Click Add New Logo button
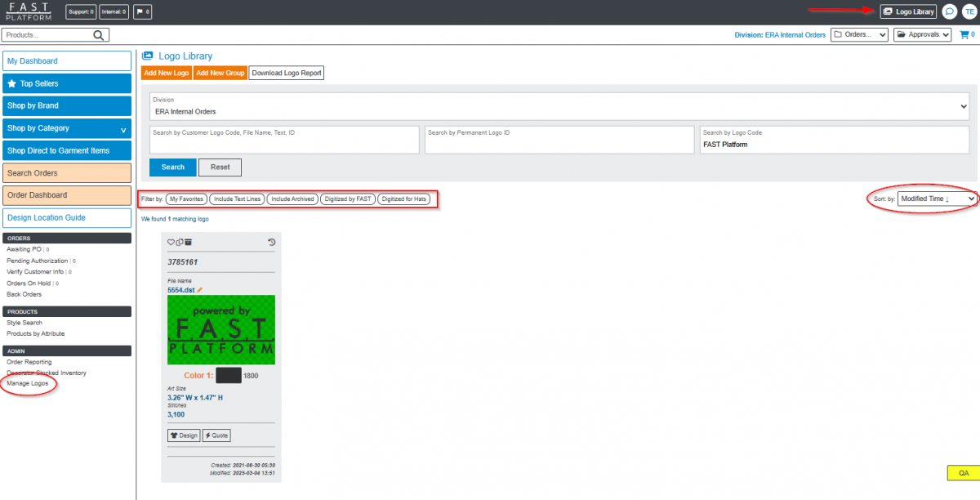The image size is (980, 500). tap(167, 73)
